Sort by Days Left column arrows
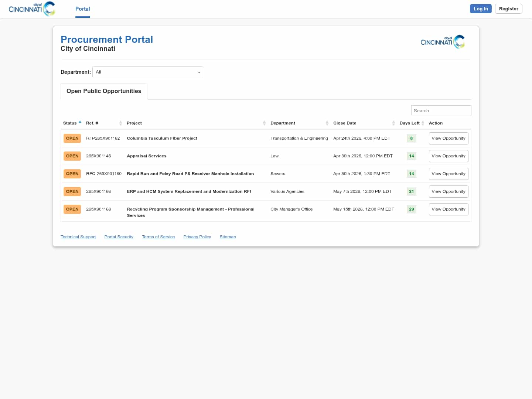Image resolution: width=532 pixels, height=399 pixels. pyautogui.click(x=423, y=123)
